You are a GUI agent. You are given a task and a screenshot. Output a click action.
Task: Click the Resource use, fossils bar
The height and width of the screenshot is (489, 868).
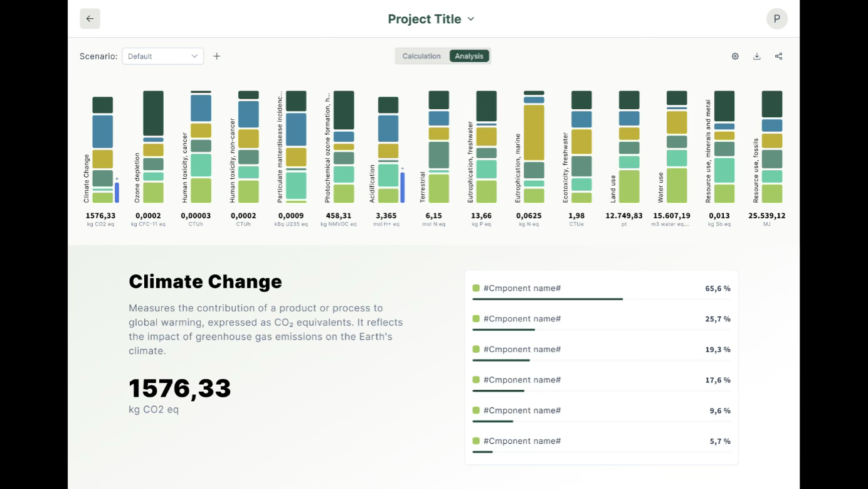tap(772, 146)
